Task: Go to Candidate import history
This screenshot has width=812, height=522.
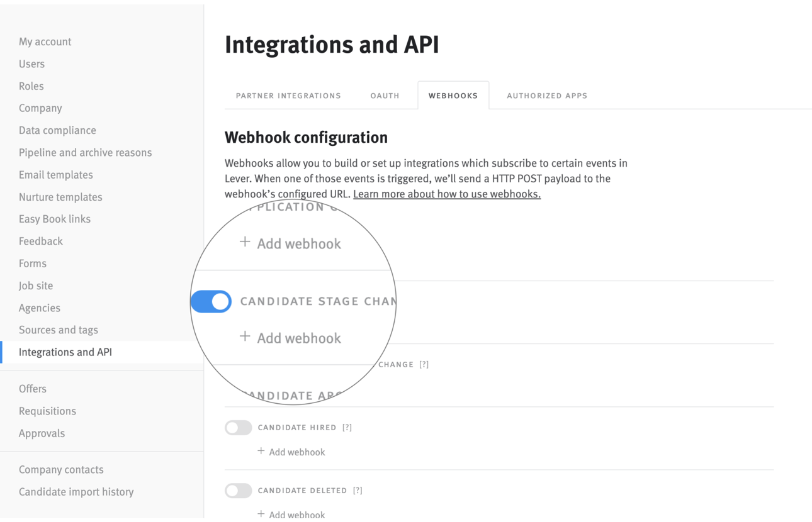Action: coord(76,492)
